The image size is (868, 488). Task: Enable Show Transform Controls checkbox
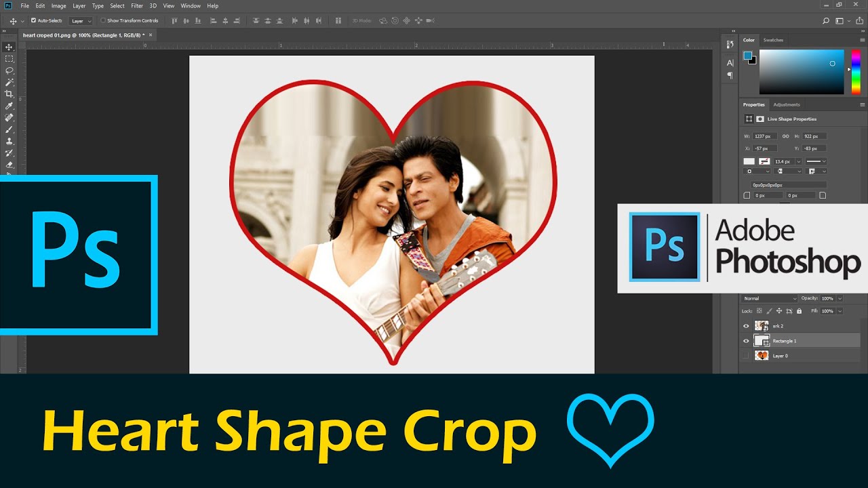103,20
